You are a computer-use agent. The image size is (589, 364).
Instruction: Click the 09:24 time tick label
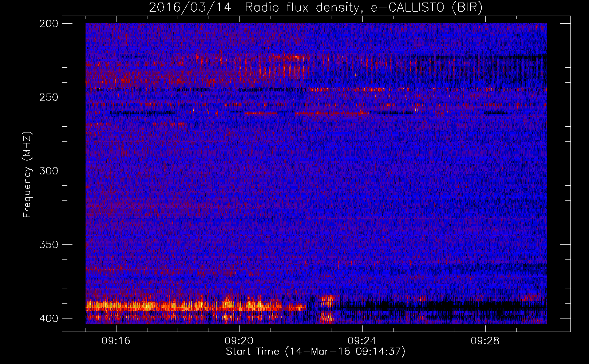point(362,341)
